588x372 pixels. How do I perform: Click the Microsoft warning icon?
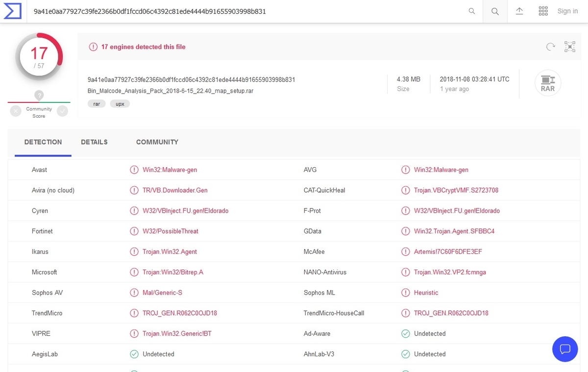[x=134, y=273]
